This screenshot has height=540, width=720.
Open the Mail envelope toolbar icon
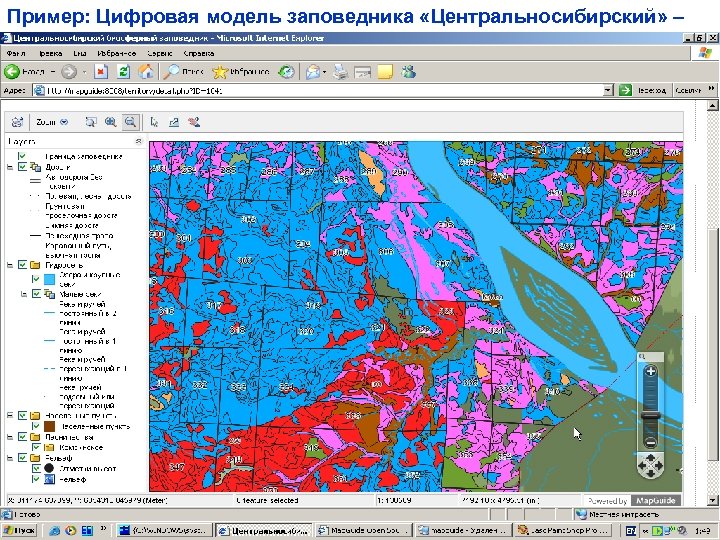313,72
